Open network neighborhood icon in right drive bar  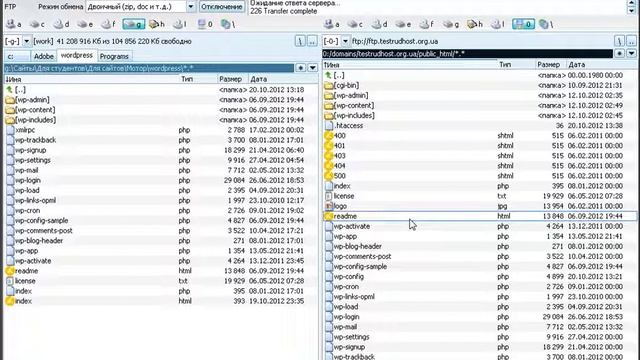point(546,24)
